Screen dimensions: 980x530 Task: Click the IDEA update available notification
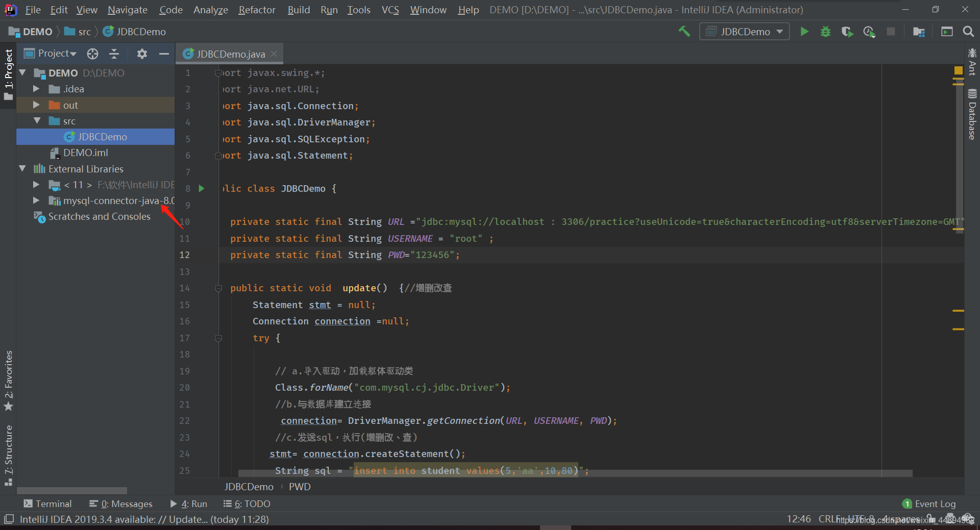coord(144,519)
